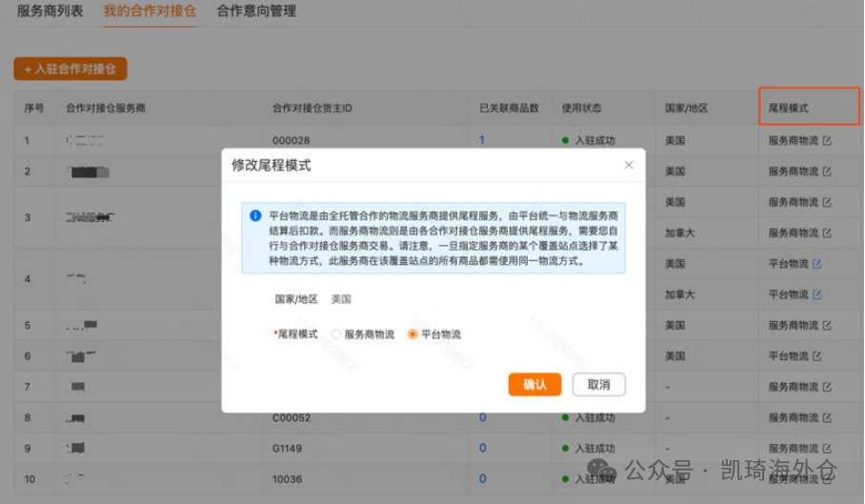Select owner ID C00052 cell
This screenshot has height=504, width=865.
point(292,418)
